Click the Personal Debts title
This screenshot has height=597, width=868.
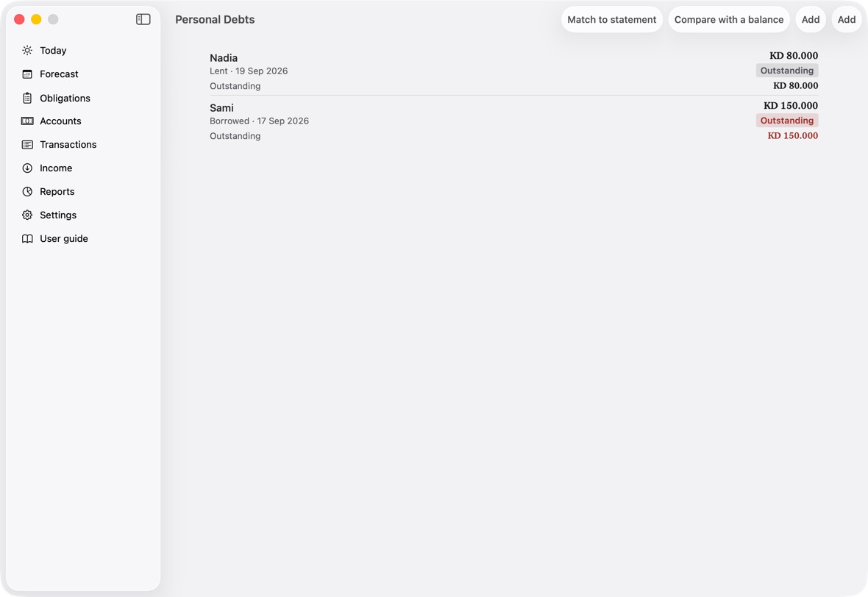click(215, 19)
